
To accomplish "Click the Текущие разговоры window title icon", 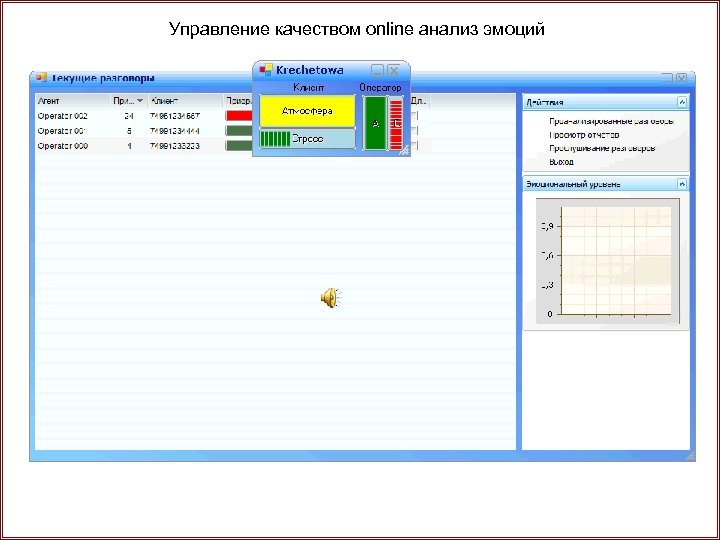I will (x=42, y=78).
